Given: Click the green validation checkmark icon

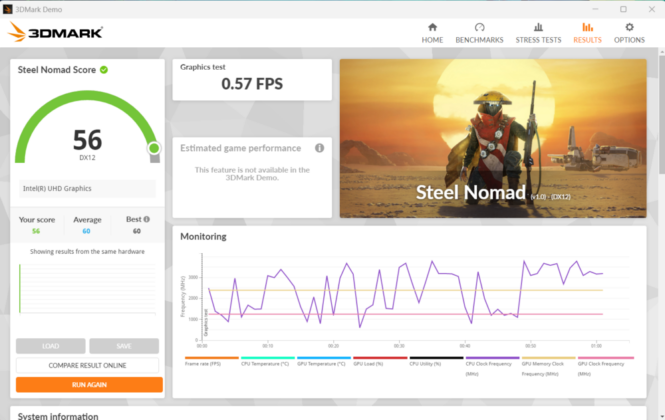Looking at the screenshot, I should pyautogui.click(x=104, y=70).
